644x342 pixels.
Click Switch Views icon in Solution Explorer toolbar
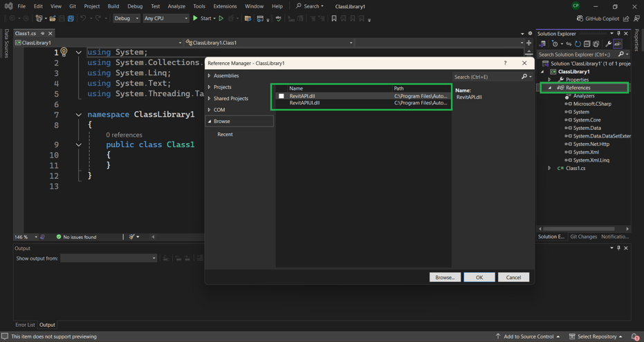pos(542,44)
